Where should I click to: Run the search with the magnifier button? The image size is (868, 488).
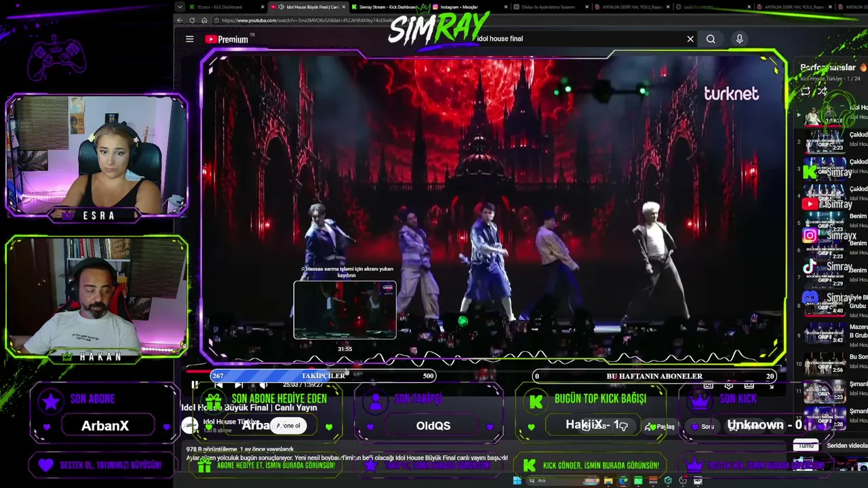point(711,39)
